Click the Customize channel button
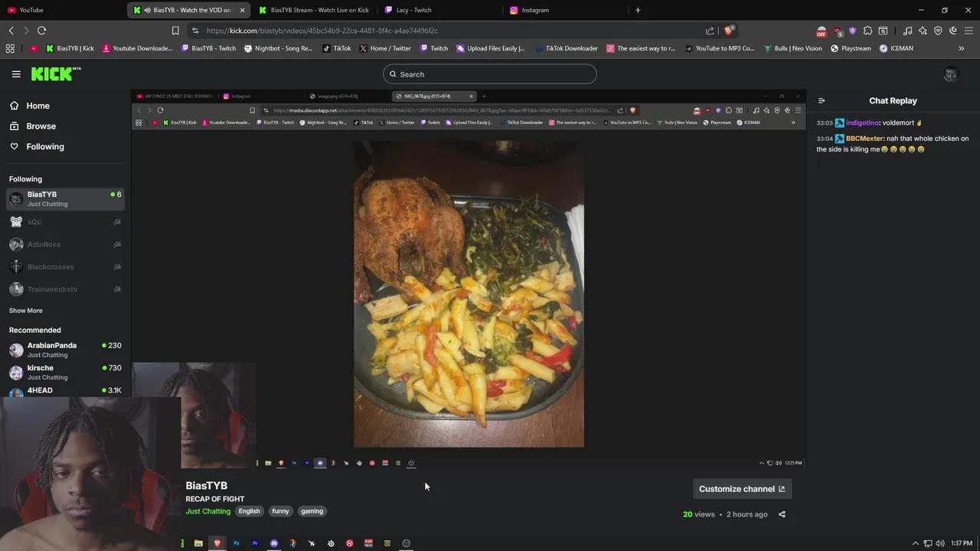This screenshot has width=980, height=551. [742, 489]
